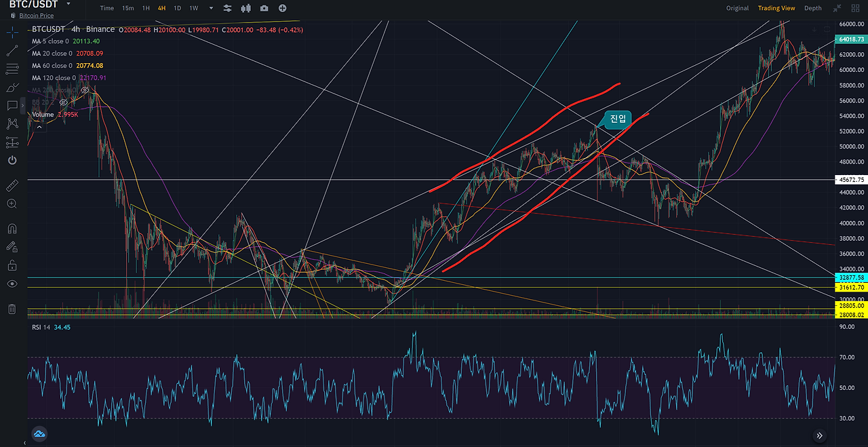The image size is (868, 447).
Task: Click the 32877.58 cyan price label
Action: (851, 277)
